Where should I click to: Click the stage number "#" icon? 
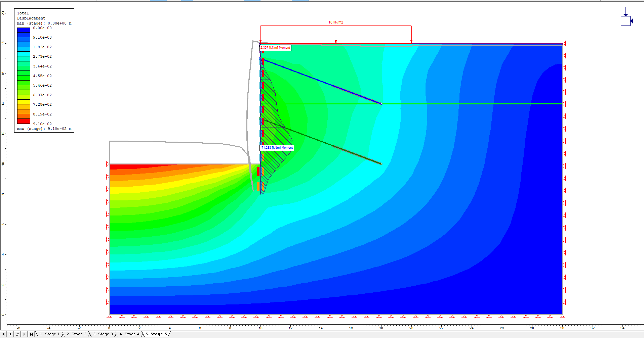coord(17,334)
